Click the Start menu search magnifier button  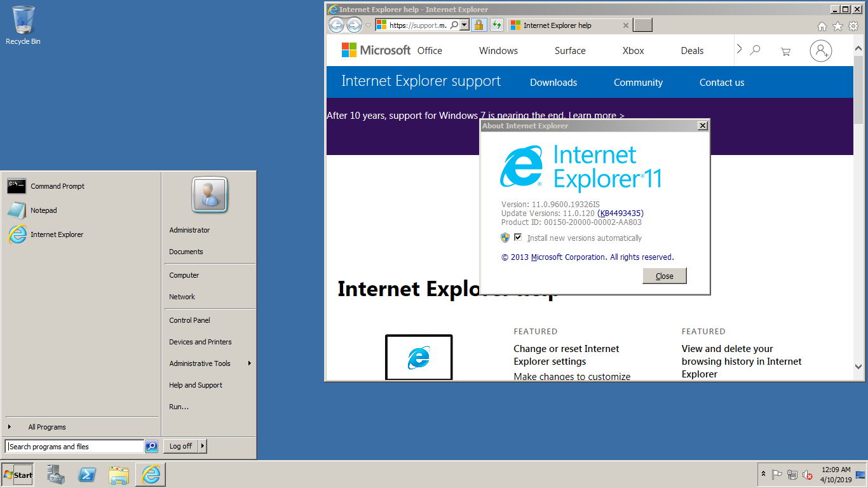[x=151, y=447]
